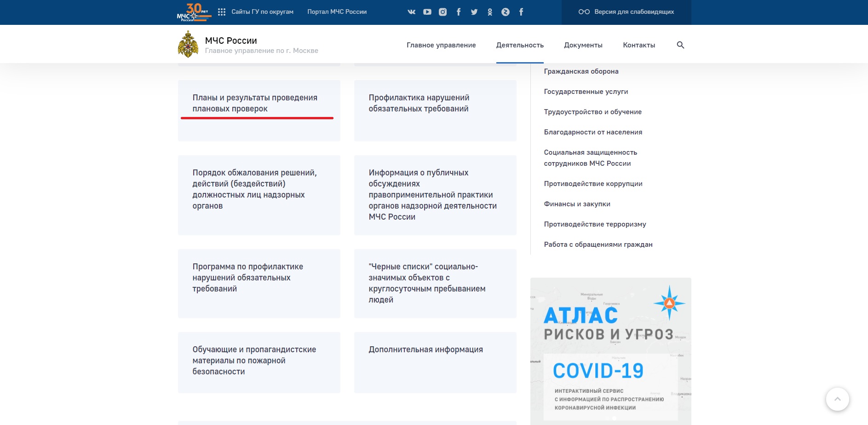868x425 pixels.
Task: Open "Черные списки" социально-значимых объектов card
Action: click(435, 284)
